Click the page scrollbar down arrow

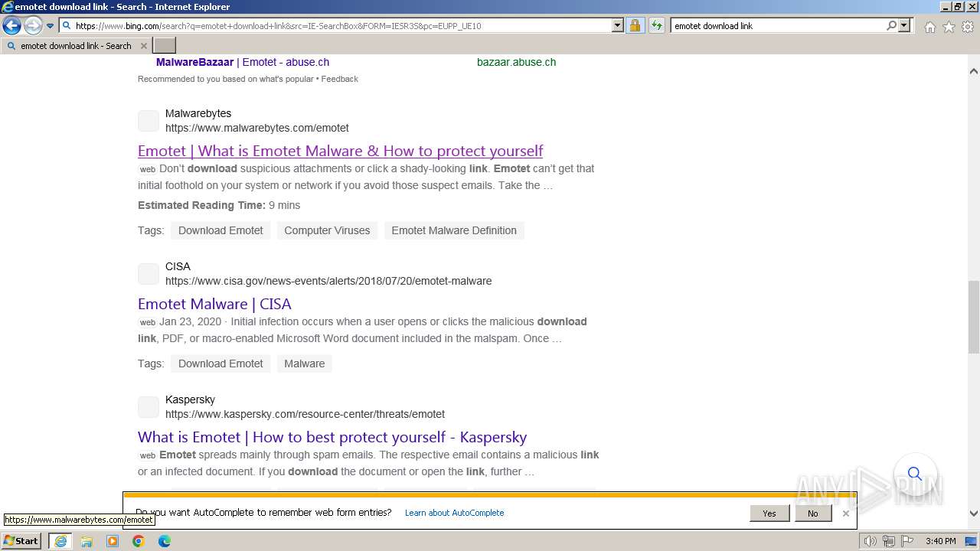point(974,514)
